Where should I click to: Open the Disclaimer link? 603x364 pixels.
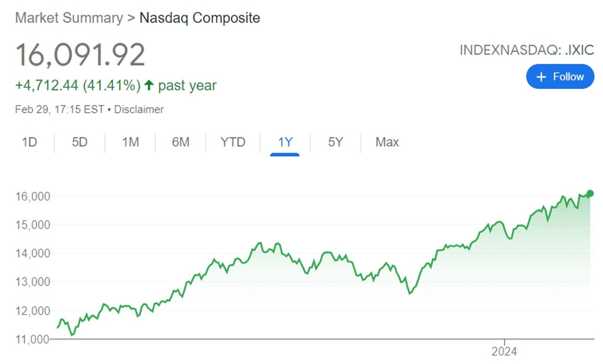[x=139, y=110]
